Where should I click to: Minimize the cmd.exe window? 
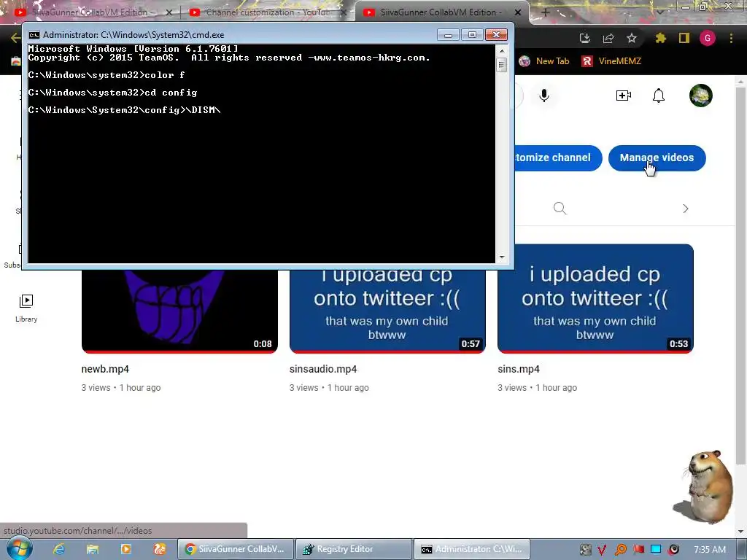448,35
